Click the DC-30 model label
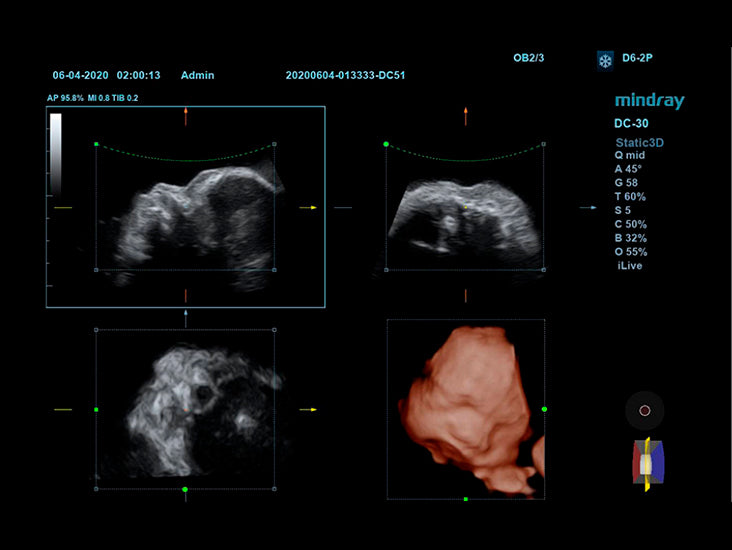The height and width of the screenshot is (550, 732). coord(631,124)
